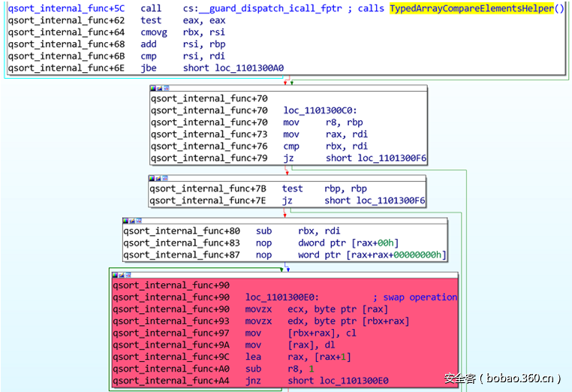Screen dimensions: 572x392
Task: Click the pencil icon on the loc_1101300C0 block header
Action: coord(160,89)
